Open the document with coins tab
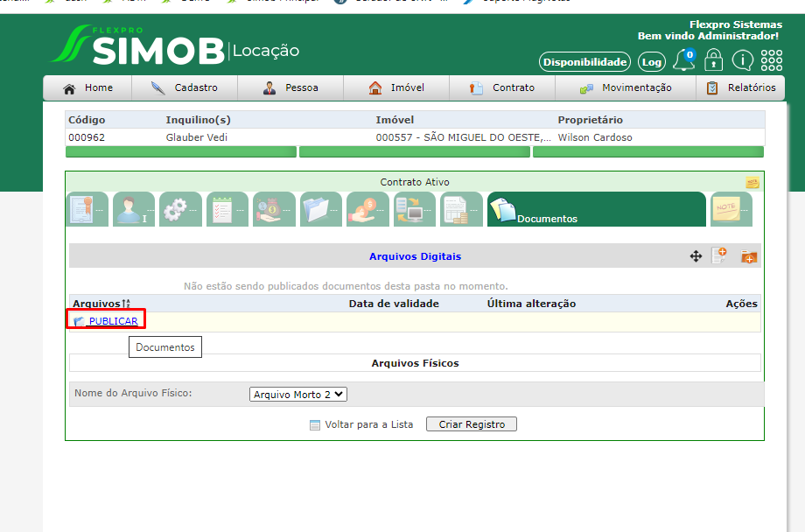This screenshot has height=532, width=805. coord(461,209)
